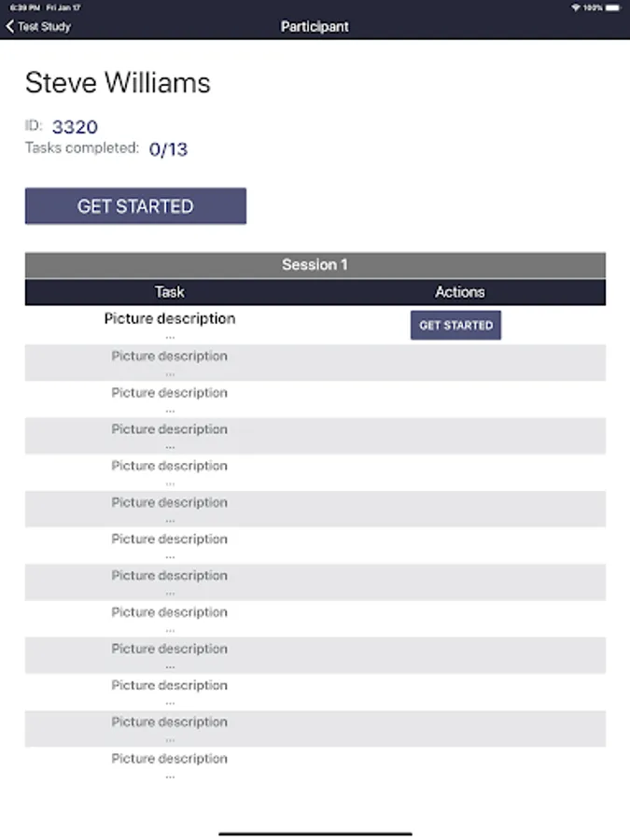
Task: Click the Actions column header
Action: coord(459,292)
